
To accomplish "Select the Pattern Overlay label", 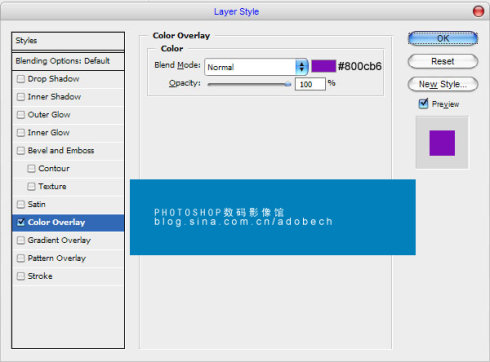I will [x=57, y=258].
